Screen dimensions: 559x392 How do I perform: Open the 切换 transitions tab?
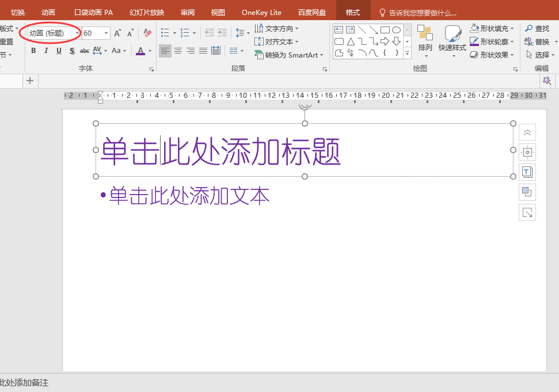click(x=18, y=13)
